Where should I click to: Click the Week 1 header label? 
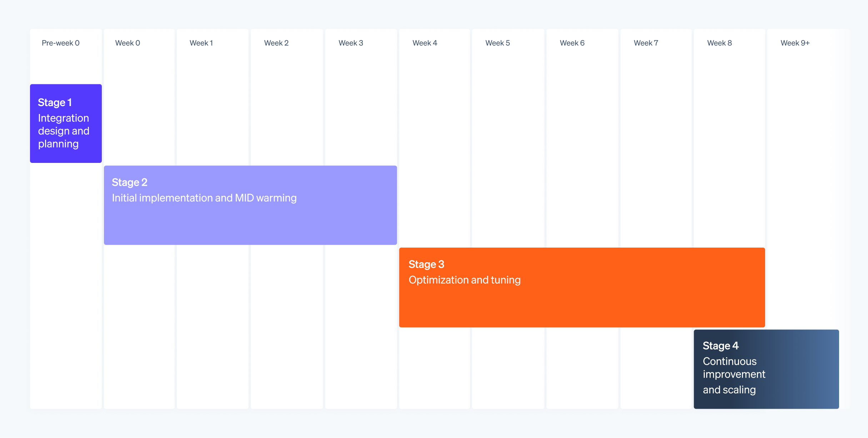point(201,43)
